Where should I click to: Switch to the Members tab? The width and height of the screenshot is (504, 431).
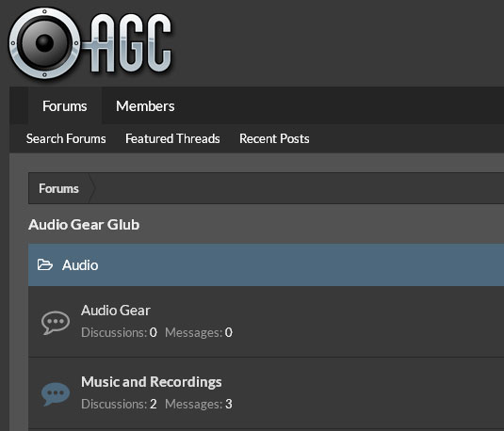pos(145,106)
